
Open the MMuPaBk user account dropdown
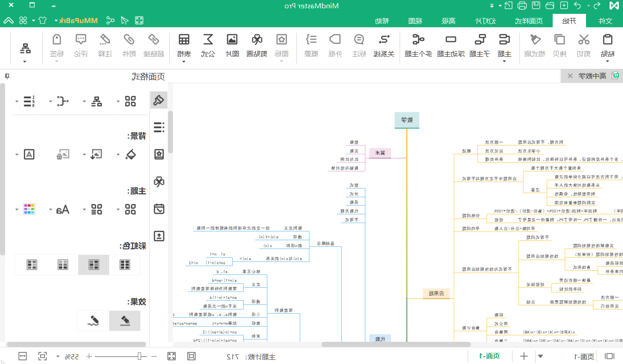[56, 21]
